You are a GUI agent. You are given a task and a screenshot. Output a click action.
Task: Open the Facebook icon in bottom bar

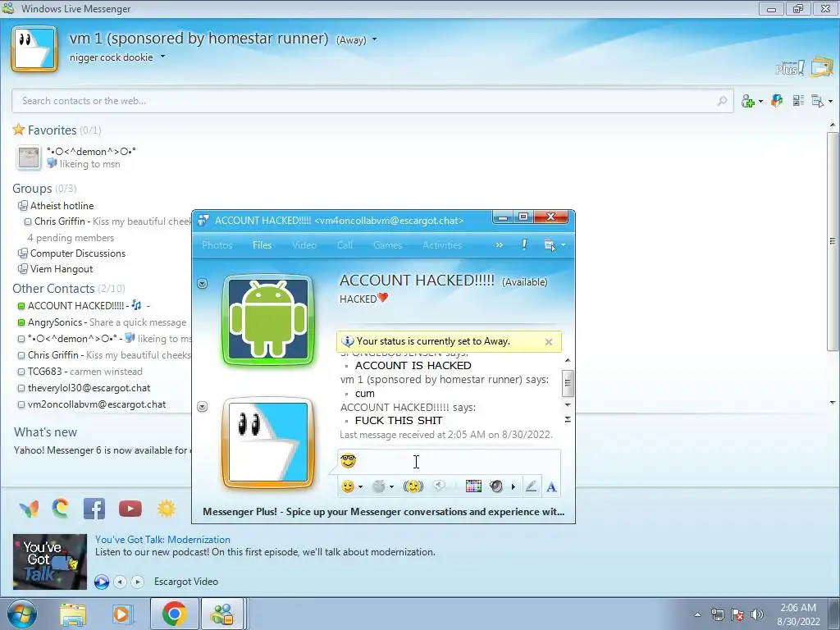pos(94,509)
